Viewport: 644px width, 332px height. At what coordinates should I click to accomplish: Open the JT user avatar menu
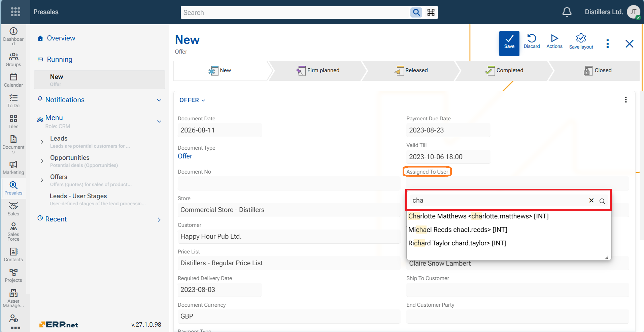634,12
